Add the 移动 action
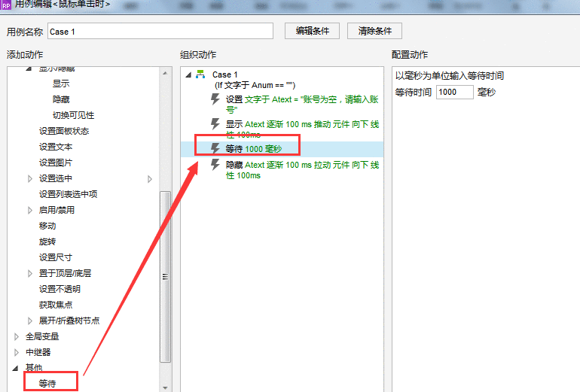Screen dimensions: 580x392 pyautogui.click(x=47, y=226)
